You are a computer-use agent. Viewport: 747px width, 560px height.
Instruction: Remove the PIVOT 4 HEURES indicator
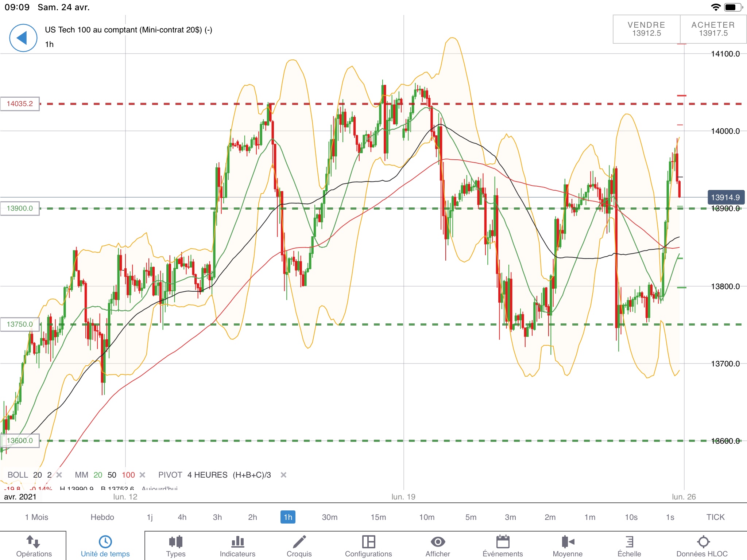coord(283,475)
